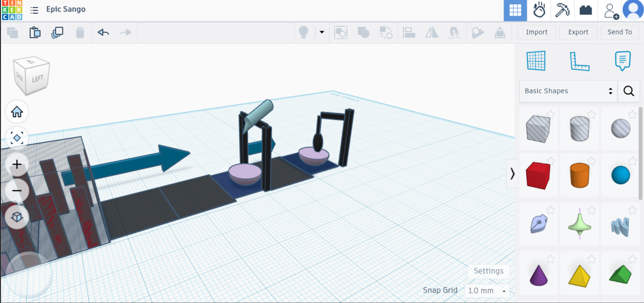Pick the orange Cylinder shape
The height and width of the screenshot is (303, 644).
click(x=580, y=176)
